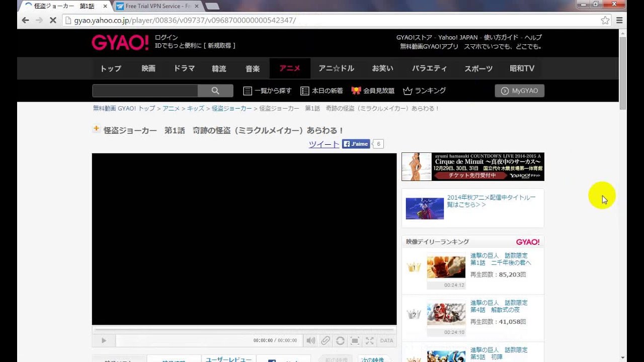Open 一覧から探す list icon link
Screen dimensions: 644x362
(x=268, y=91)
